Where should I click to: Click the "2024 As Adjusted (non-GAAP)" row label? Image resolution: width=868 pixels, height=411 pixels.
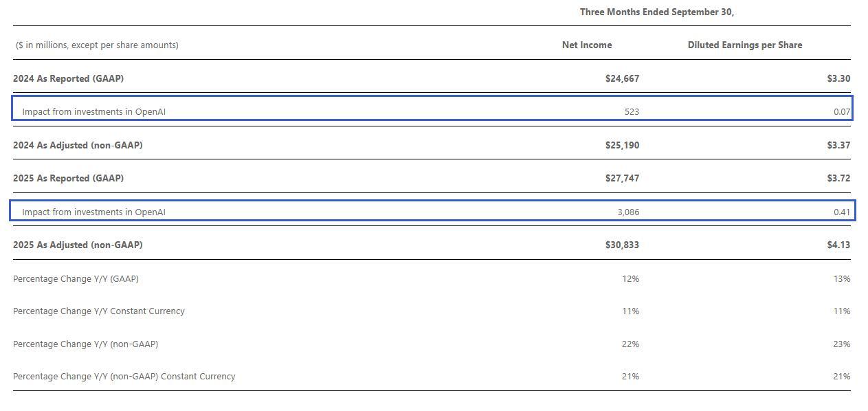(x=78, y=145)
